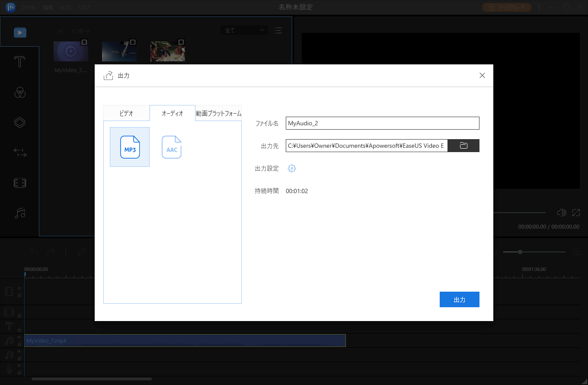
Task: Open the three-dot more options menu
Action: pos(539,7)
